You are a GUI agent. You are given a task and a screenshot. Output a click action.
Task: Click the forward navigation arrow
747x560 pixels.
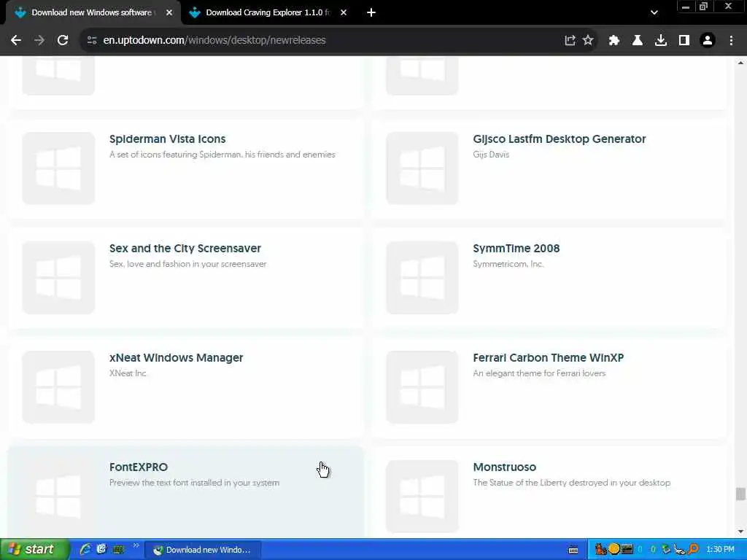tap(39, 41)
